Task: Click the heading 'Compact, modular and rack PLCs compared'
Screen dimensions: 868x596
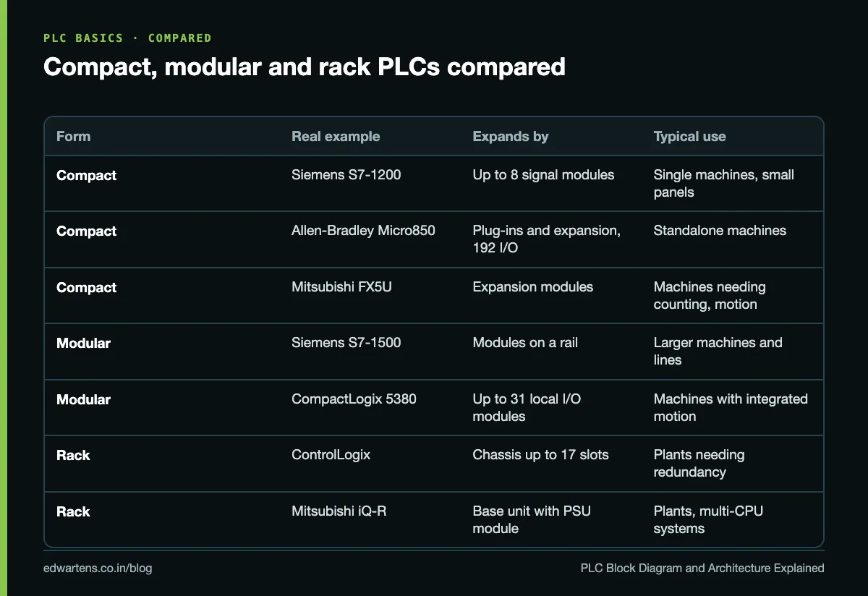Action: click(305, 67)
